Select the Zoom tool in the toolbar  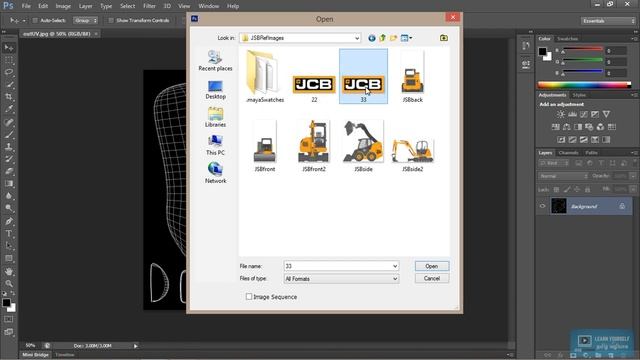point(9,284)
